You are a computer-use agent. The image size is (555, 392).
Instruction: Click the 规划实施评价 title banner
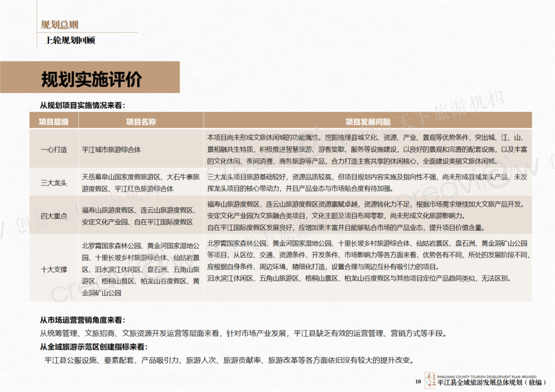click(92, 79)
